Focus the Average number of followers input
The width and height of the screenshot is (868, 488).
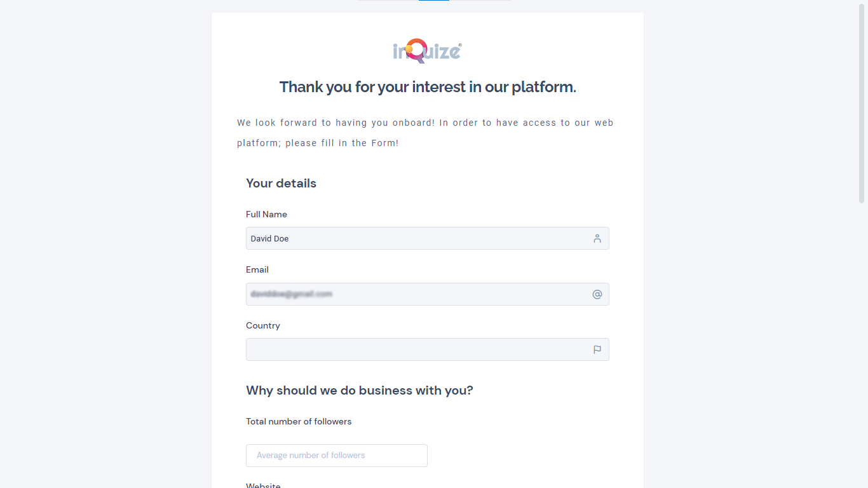tap(336, 456)
